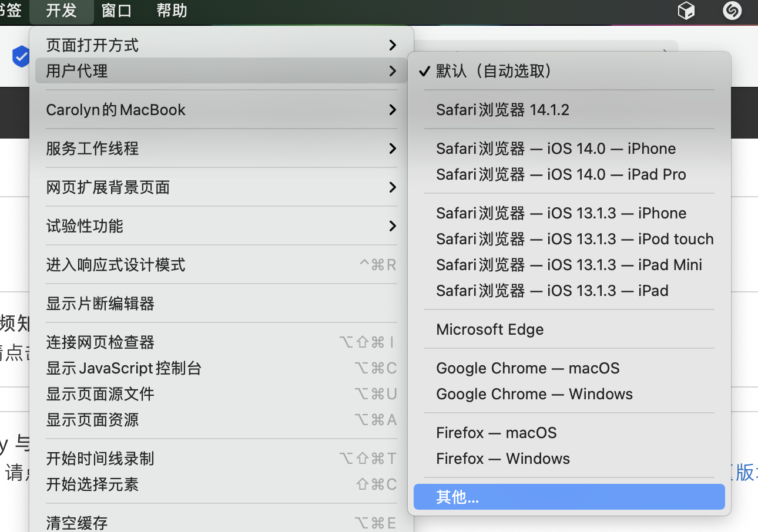The height and width of the screenshot is (532, 758).
Task: Select Firefox — macOS user agent
Action: 496,433
